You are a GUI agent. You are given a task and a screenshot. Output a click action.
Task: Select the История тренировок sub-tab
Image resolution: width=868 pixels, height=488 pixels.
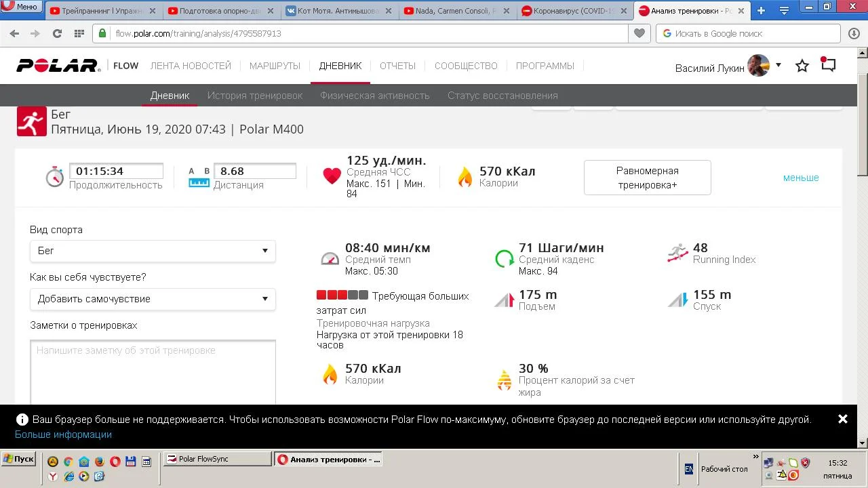click(255, 96)
